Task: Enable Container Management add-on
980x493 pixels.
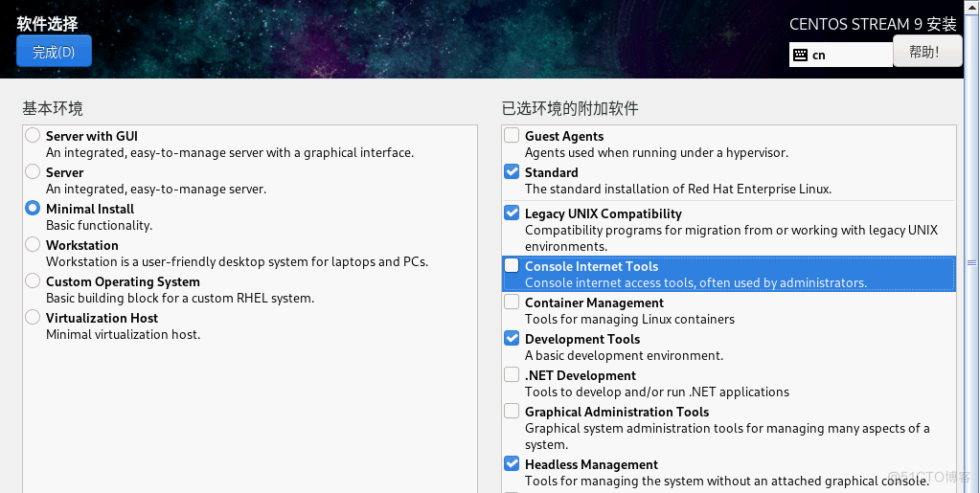Action: (x=512, y=302)
